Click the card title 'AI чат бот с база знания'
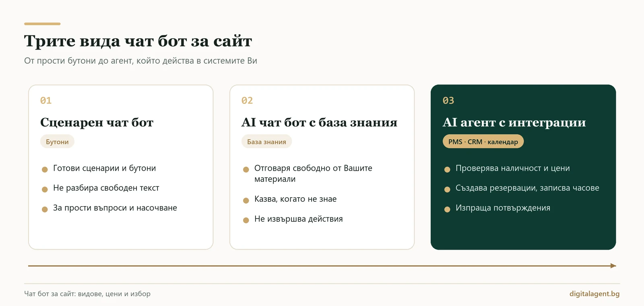 [319, 122]
